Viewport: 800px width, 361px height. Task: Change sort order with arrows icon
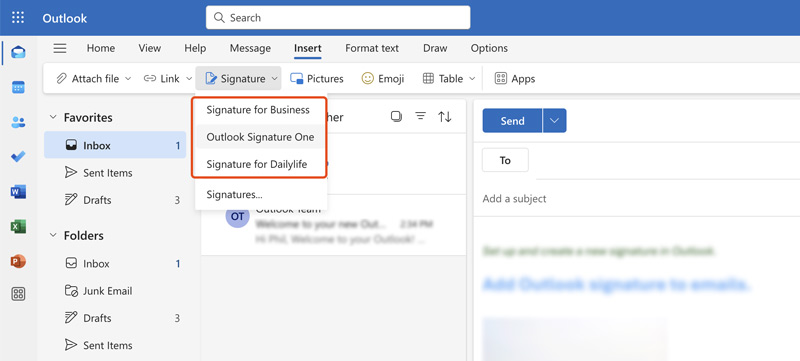coord(445,116)
